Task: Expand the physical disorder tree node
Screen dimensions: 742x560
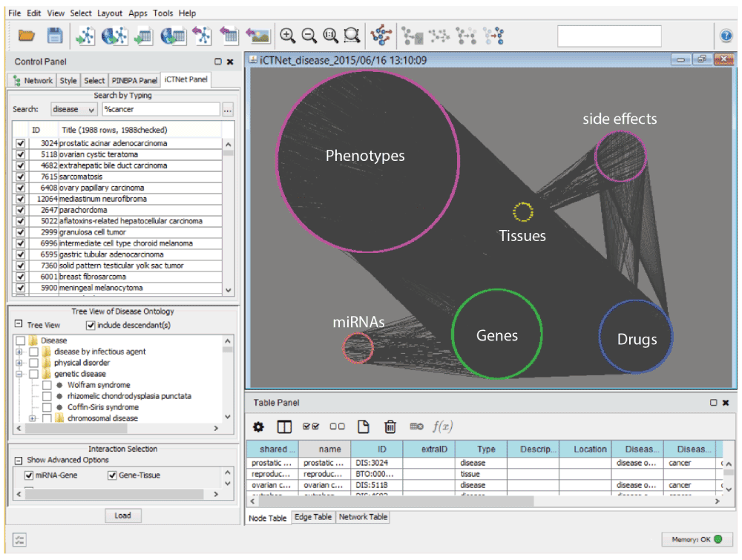Action: (x=20, y=363)
